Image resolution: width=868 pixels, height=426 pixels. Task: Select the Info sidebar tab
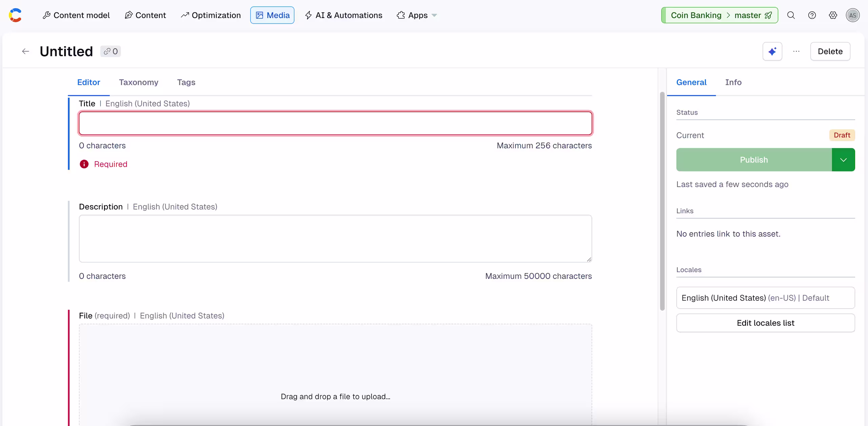[x=733, y=82]
